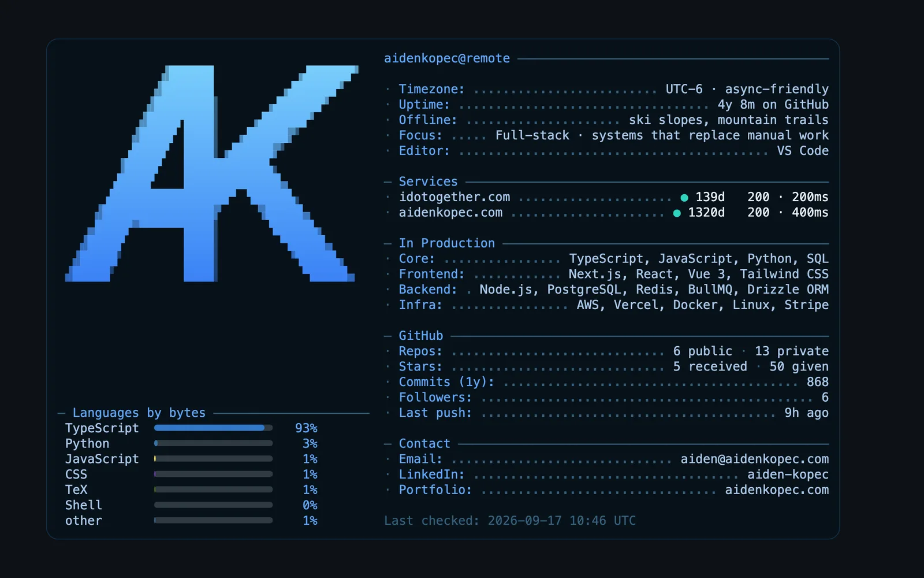Click the aidenkopec@remote header text
Viewport: 924px width, 578px height.
pos(447,58)
